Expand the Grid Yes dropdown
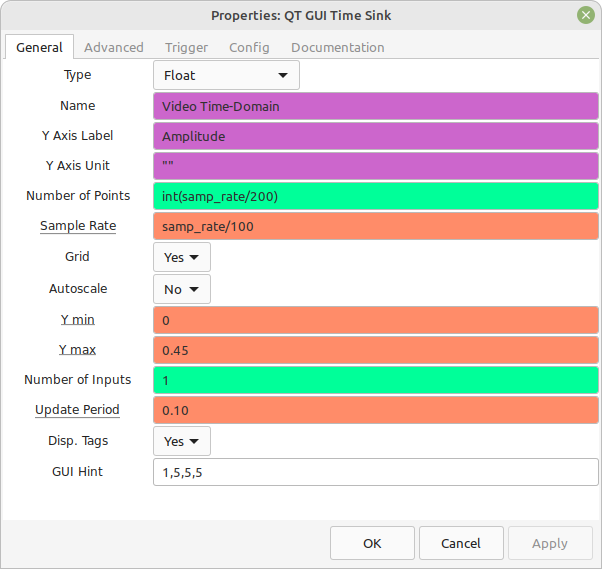602x569 pixels. point(182,257)
